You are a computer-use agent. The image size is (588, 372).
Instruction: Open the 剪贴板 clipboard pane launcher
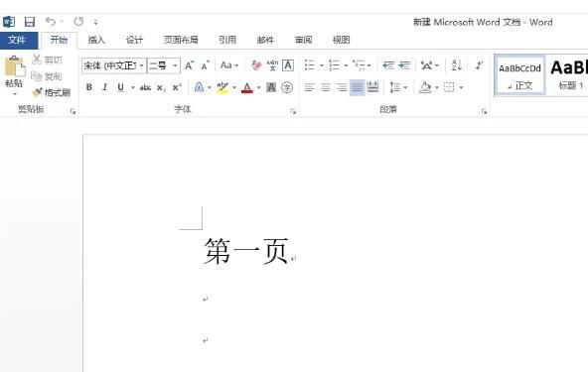(73, 111)
